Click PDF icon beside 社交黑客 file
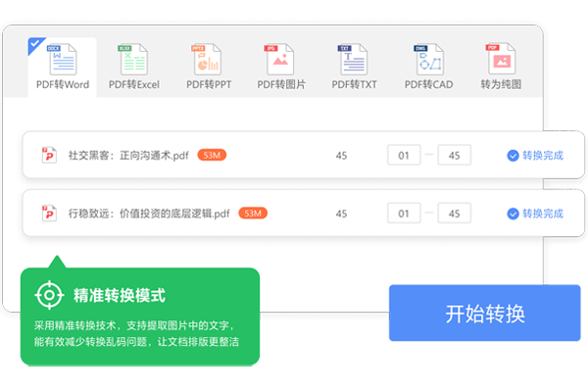Viewport: 588px width, 392px height. tap(49, 155)
